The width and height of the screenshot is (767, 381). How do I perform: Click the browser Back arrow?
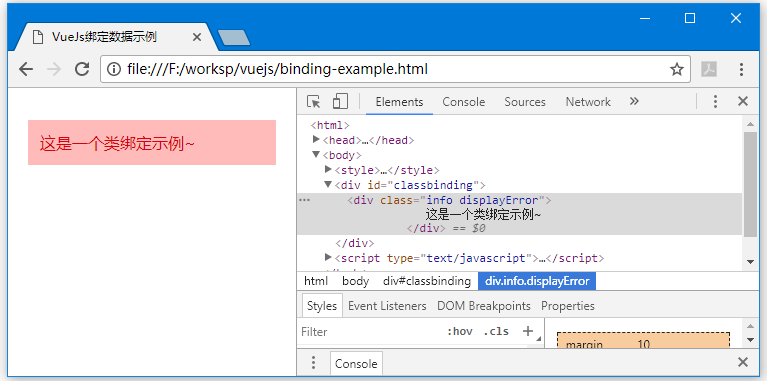pyautogui.click(x=25, y=69)
